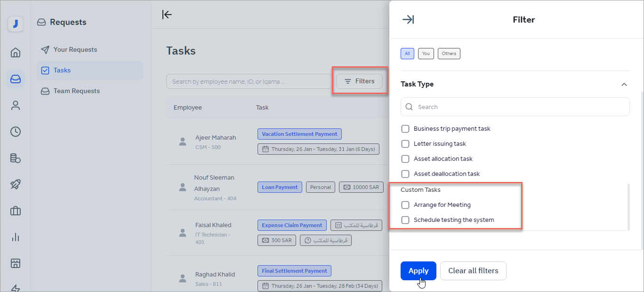This screenshot has width=644, height=292.
Task: Click the home icon in left sidebar
Action: (16, 52)
